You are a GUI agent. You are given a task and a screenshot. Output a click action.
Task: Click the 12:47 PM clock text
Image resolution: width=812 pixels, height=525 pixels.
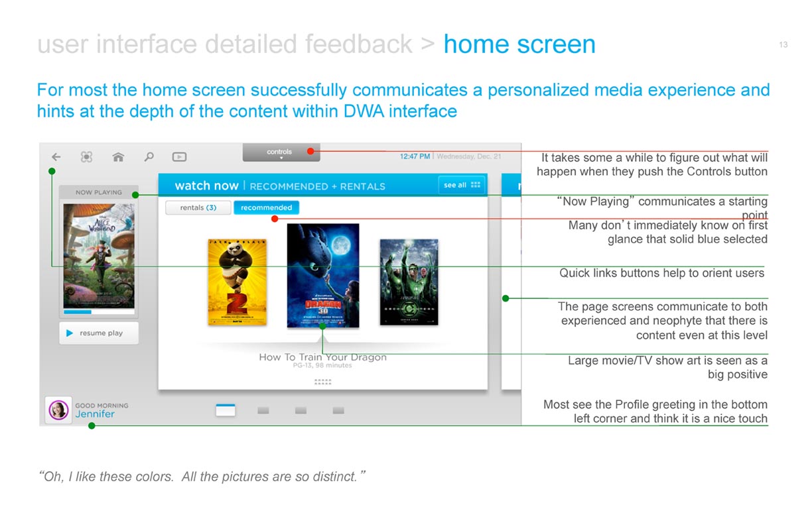pos(415,156)
